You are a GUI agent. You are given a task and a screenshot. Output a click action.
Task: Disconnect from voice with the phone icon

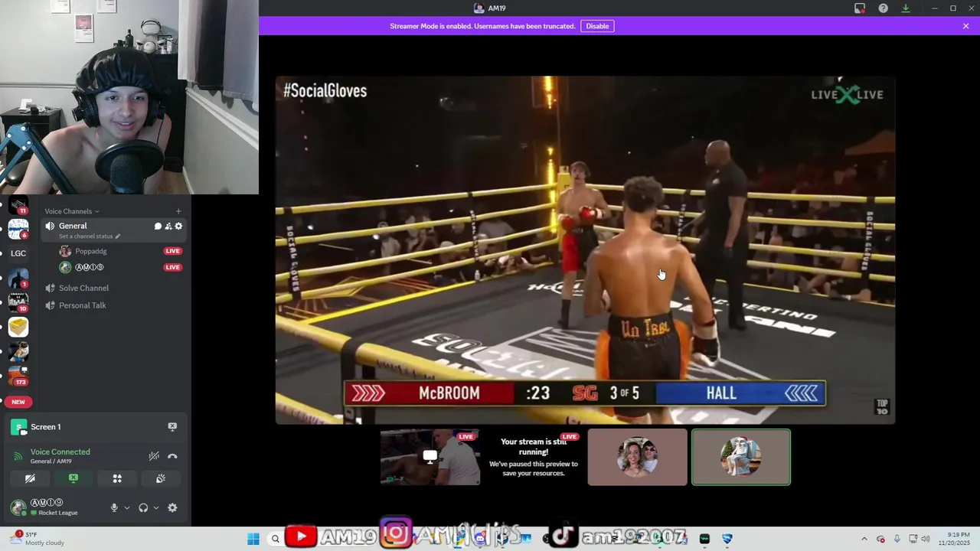pos(172,456)
